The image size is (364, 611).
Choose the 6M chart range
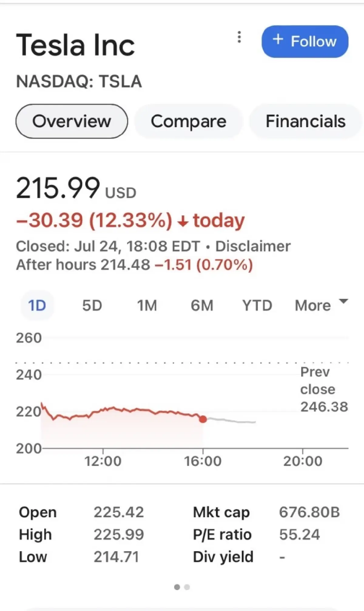[x=202, y=305]
